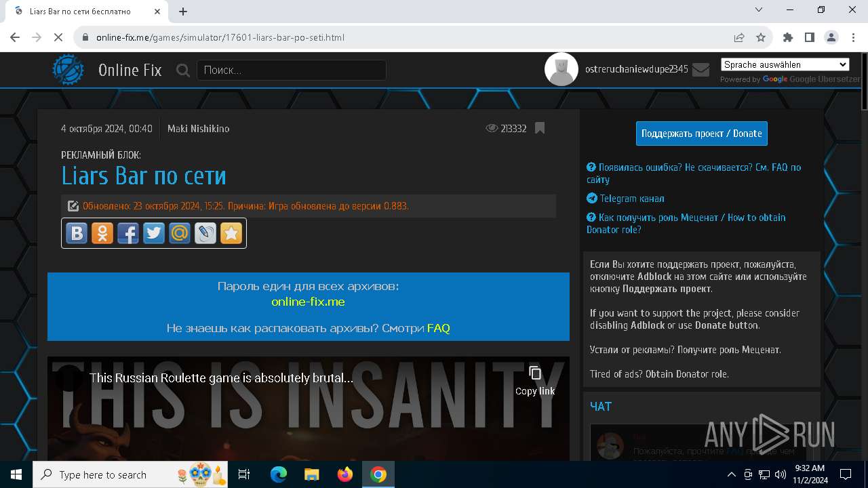Click Поддержать проект / Donate button
This screenshot has height=488, width=868.
[x=702, y=134]
